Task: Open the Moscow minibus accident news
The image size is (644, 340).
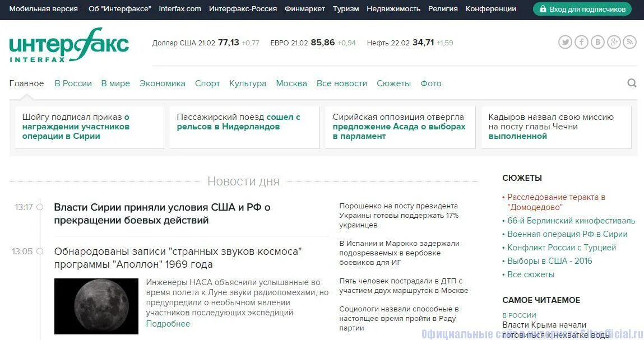Action: 404,286
